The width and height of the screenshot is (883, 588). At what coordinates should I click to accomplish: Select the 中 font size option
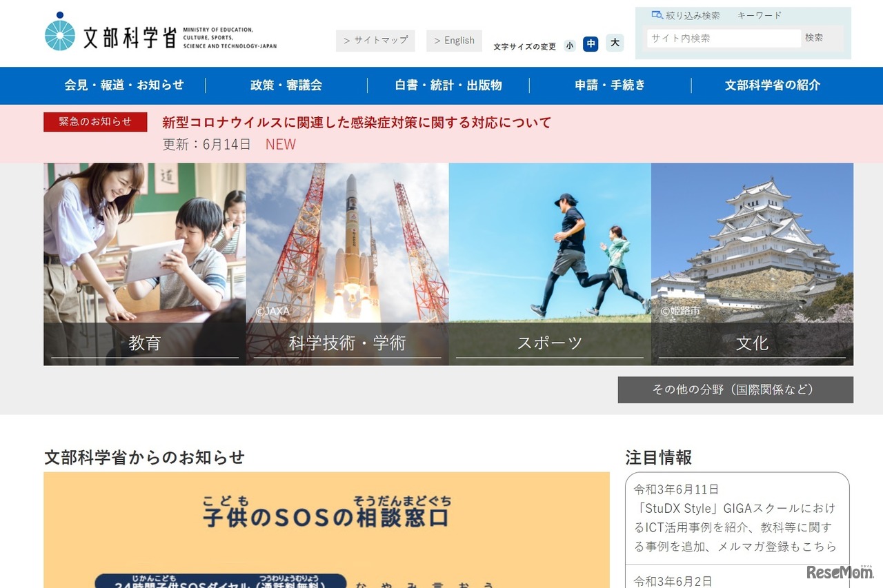(591, 43)
